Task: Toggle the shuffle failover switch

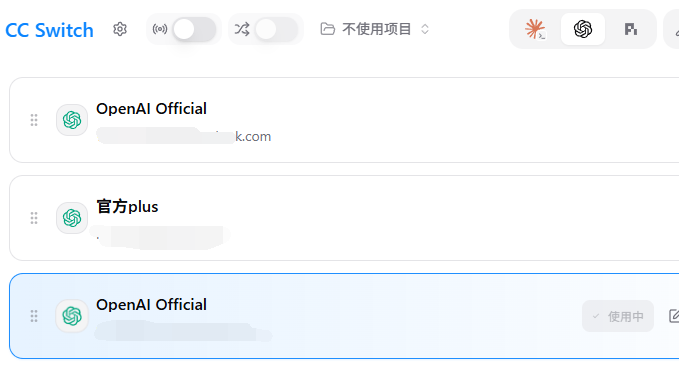Action: coord(276,29)
